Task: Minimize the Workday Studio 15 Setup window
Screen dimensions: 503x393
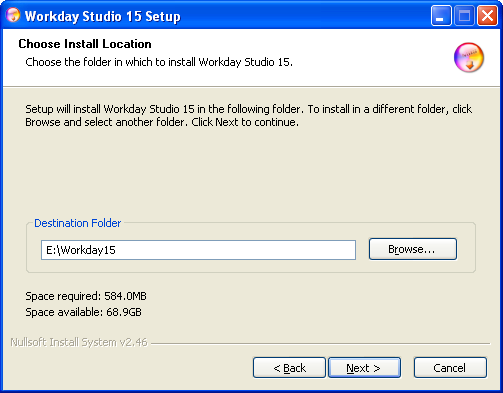Action: (441, 16)
